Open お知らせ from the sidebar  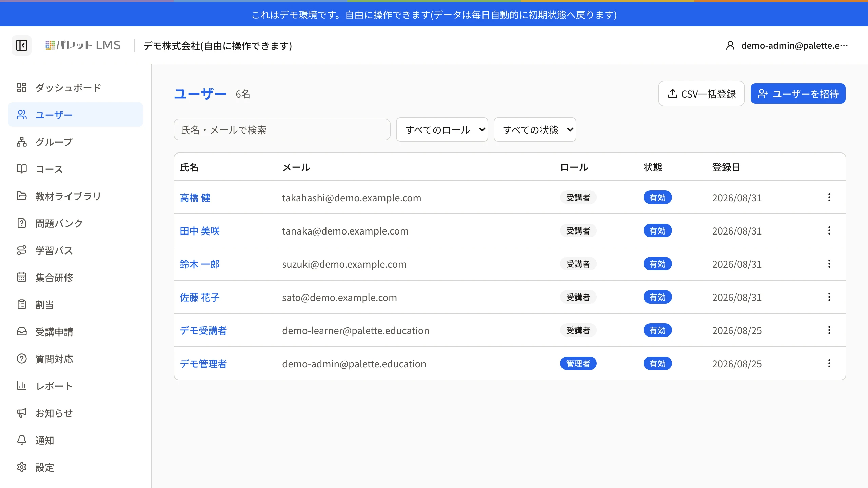(x=76, y=413)
